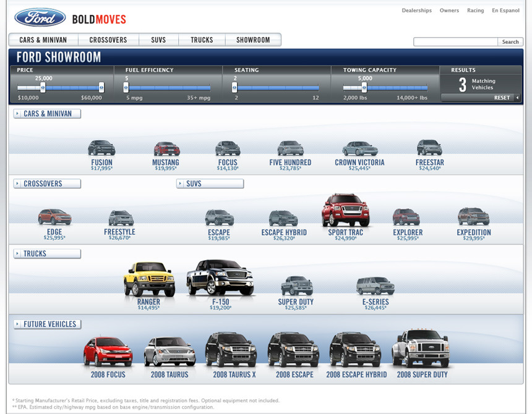The height and width of the screenshot is (414, 532).
Task: Open the Showroom nav tab
Action: [253, 40]
